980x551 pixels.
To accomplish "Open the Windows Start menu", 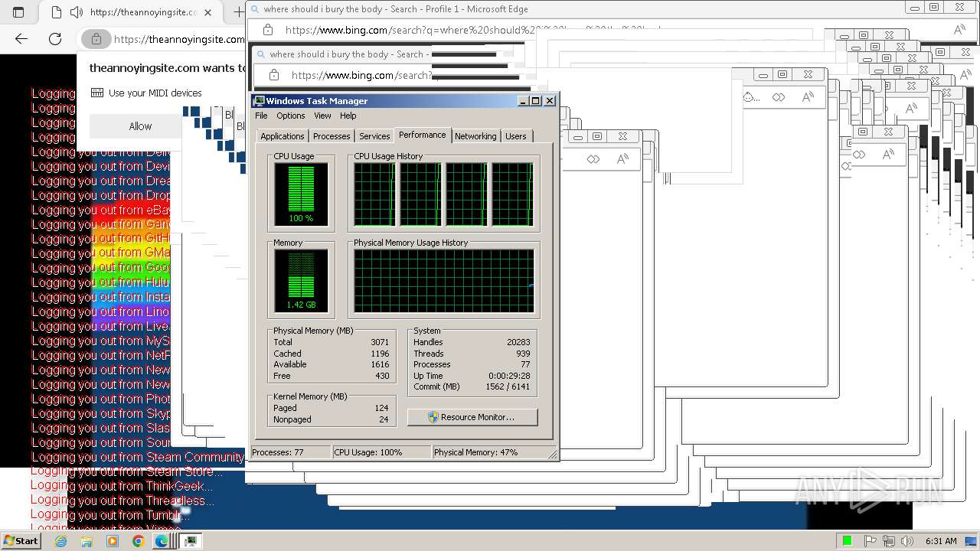I will (21, 540).
